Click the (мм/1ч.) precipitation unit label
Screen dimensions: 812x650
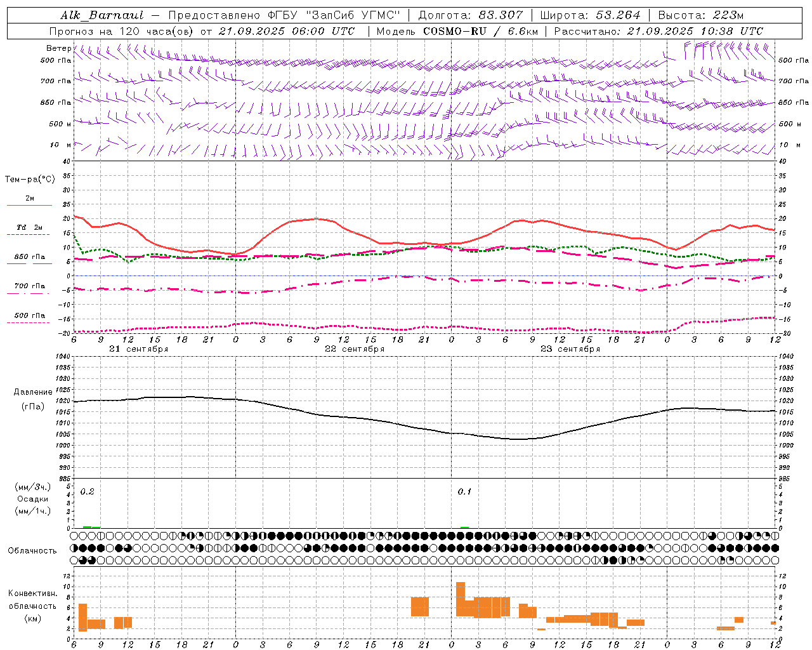pos(33,511)
